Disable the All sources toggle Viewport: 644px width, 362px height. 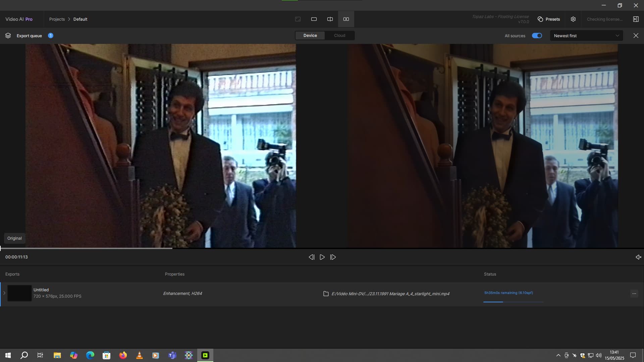coord(537,36)
